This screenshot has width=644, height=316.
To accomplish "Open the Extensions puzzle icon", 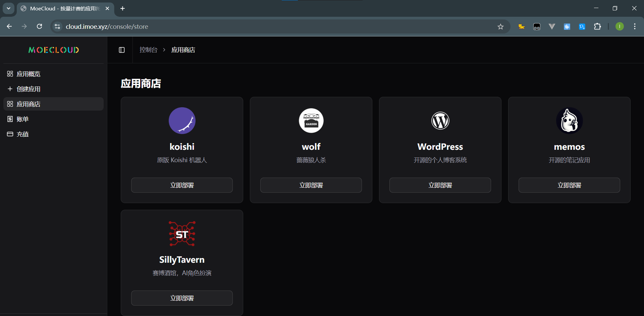I will click(597, 26).
